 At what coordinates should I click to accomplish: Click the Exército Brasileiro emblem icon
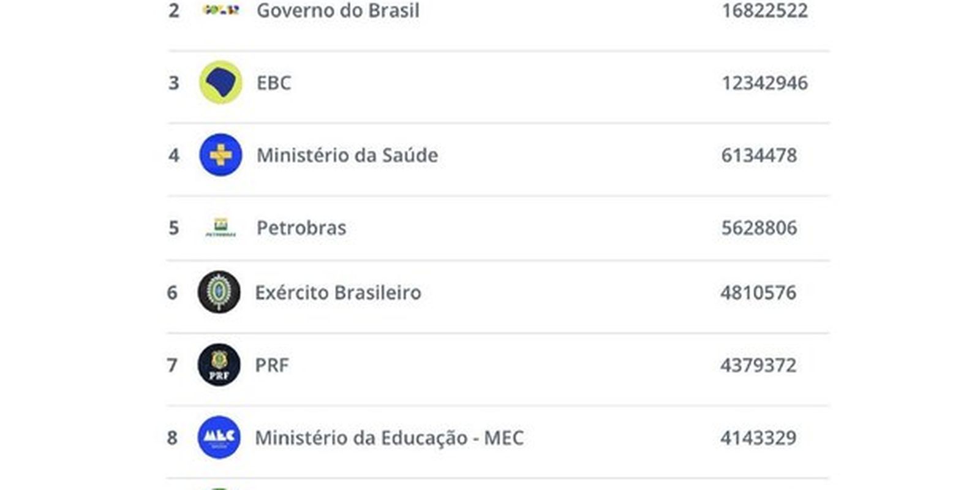point(219,292)
